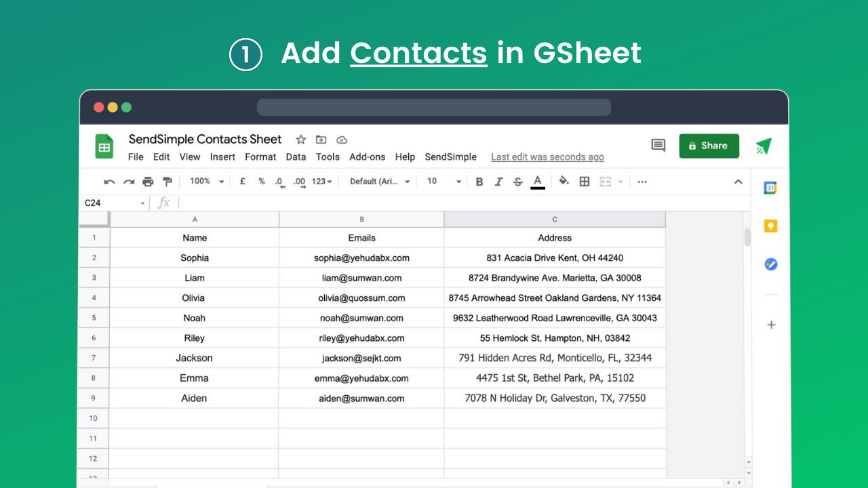The height and width of the screenshot is (488, 868).
Task: Expand the 100% zoom dropdown
Action: pos(205,182)
